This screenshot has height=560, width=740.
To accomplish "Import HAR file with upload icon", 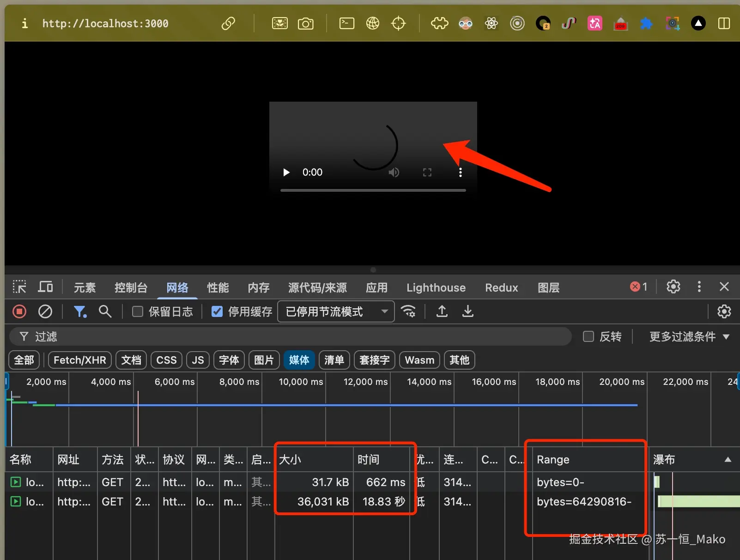I will click(442, 311).
